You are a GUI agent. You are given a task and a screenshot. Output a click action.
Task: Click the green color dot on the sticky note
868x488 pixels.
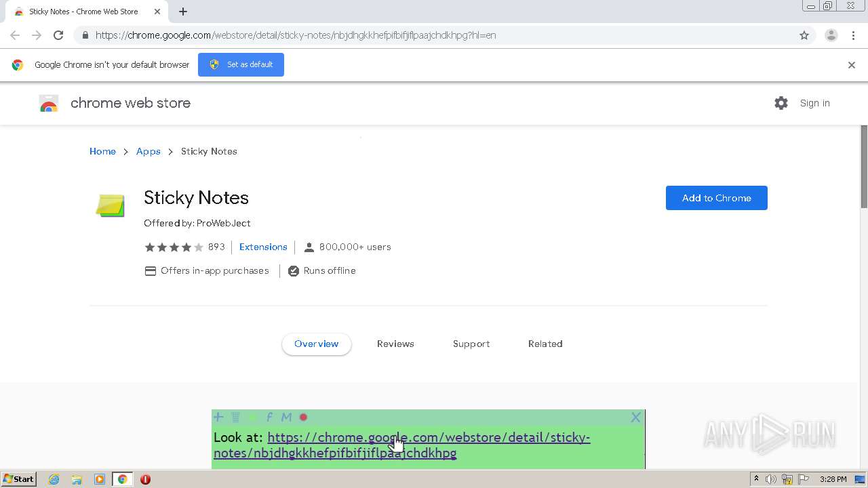coord(252,417)
